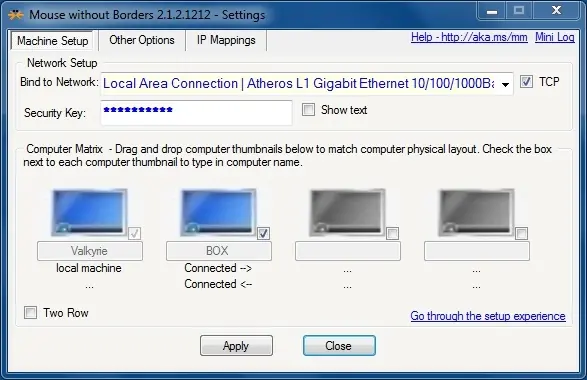The width and height of the screenshot is (587, 380).
Task: Minimize the Settings window
Action: [492, 11]
